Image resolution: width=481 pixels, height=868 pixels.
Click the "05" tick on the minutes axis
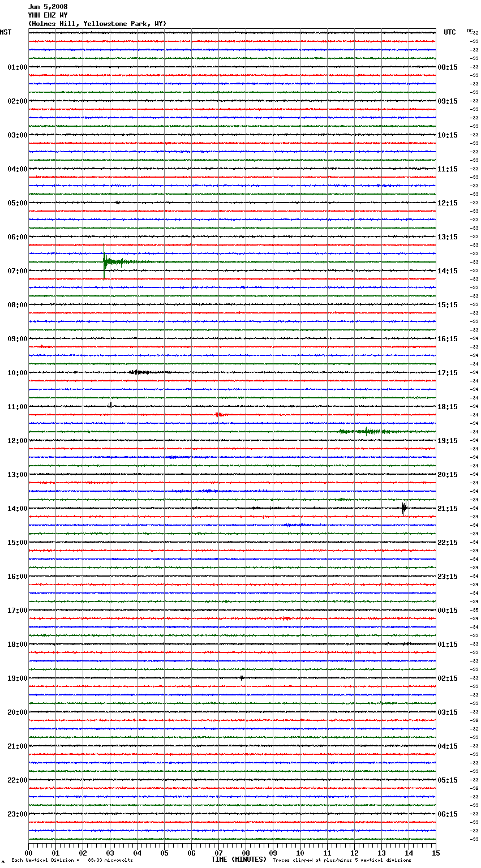point(165,853)
